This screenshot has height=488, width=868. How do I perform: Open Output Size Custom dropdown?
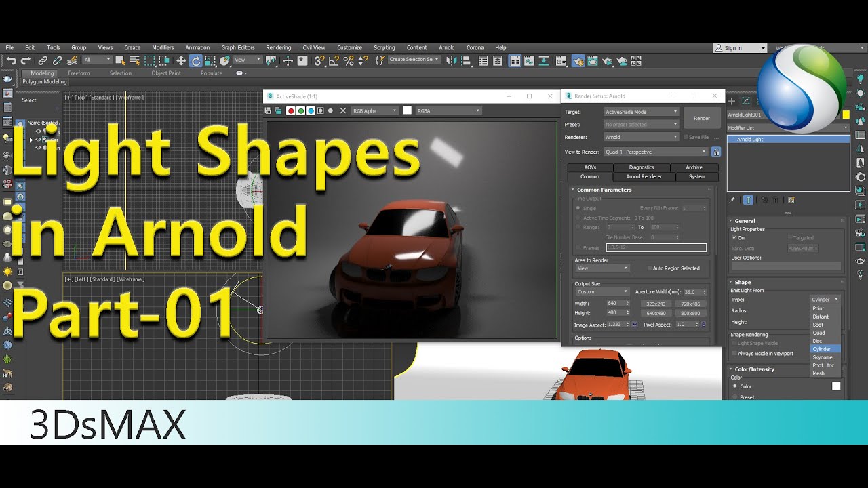click(x=602, y=292)
